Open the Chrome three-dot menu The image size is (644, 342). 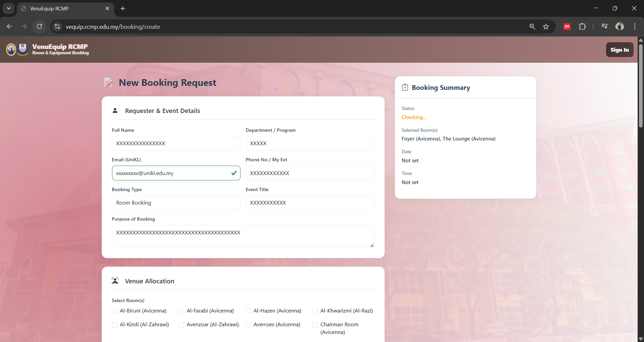point(635,26)
